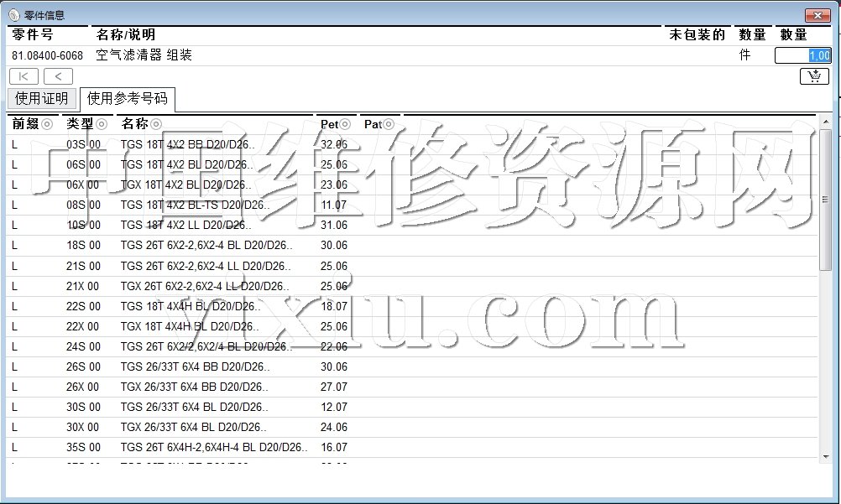Viewport: 841px width, 504px height.
Task: Click the quantity input field
Action: click(x=802, y=55)
